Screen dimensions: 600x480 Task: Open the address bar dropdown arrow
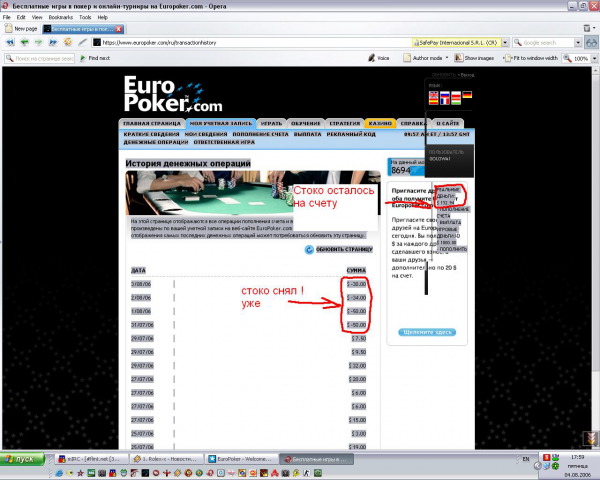[505, 42]
